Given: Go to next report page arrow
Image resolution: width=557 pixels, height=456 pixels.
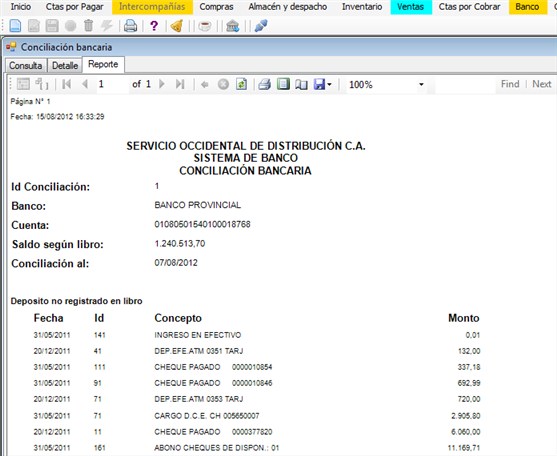Looking at the screenshot, I should coord(162,84).
